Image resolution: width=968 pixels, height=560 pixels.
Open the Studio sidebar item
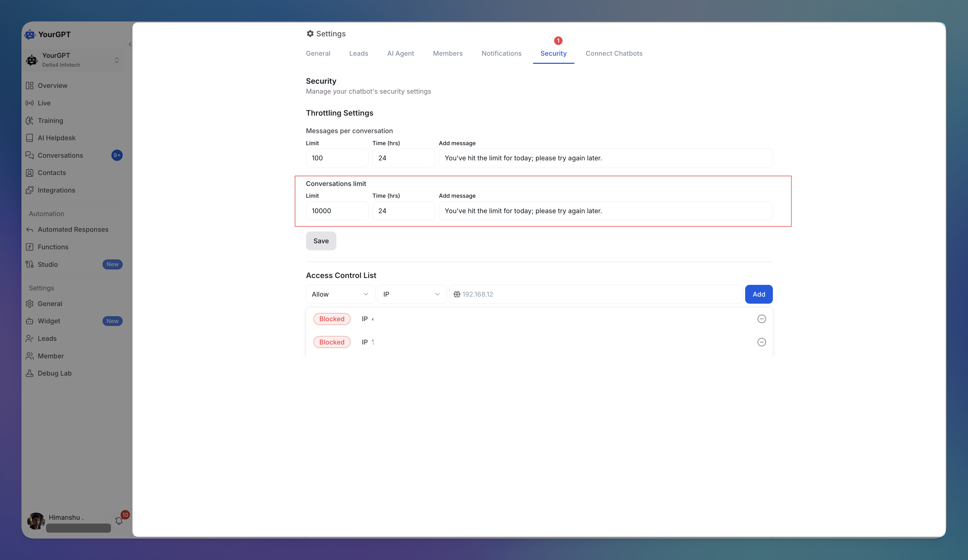[x=48, y=264]
